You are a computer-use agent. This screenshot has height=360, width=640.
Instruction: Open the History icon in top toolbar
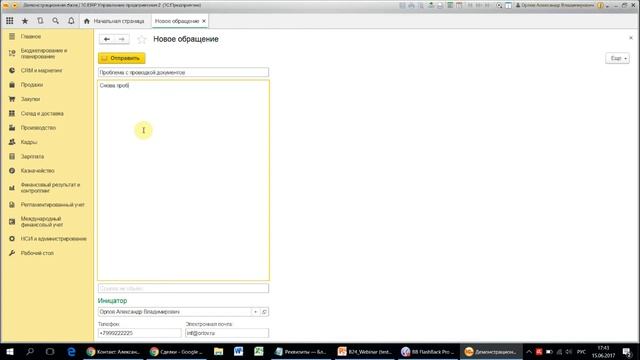coord(40,21)
